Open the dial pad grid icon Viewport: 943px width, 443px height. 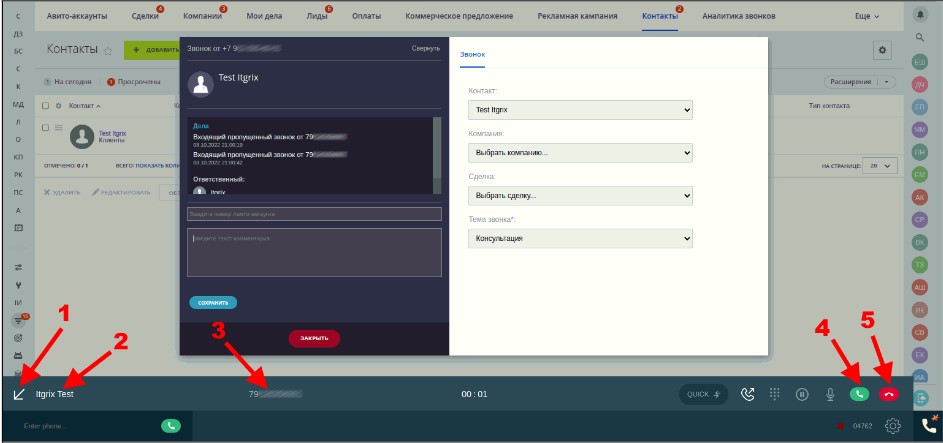[775, 394]
